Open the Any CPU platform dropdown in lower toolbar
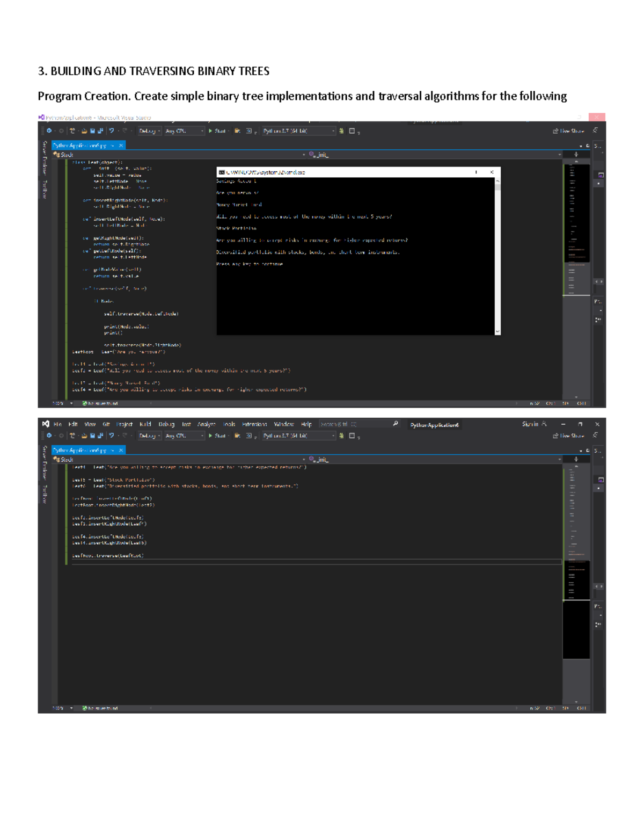 184,436
